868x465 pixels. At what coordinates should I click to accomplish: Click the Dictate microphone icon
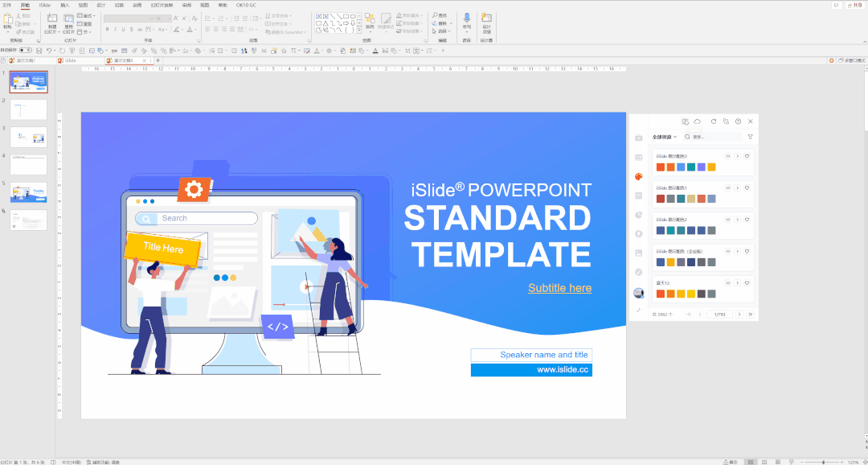tap(467, 18)
